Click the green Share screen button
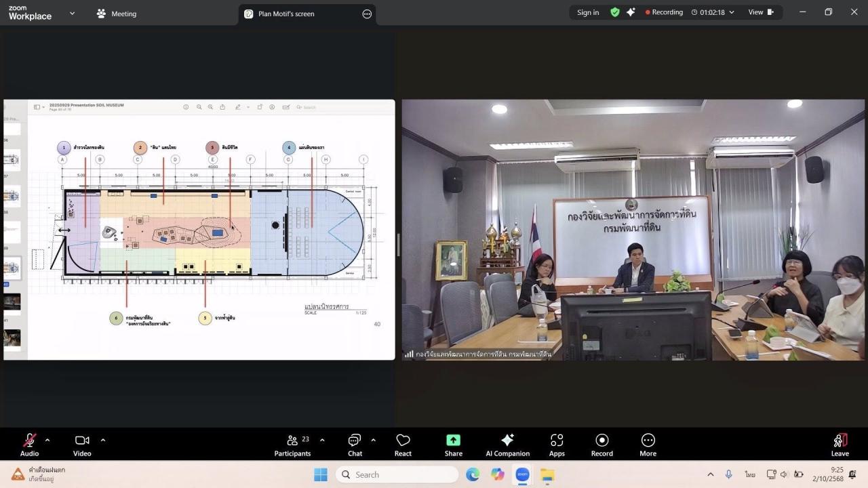The image size is (868, 488). pyautogui.click(x=453, y=445)
